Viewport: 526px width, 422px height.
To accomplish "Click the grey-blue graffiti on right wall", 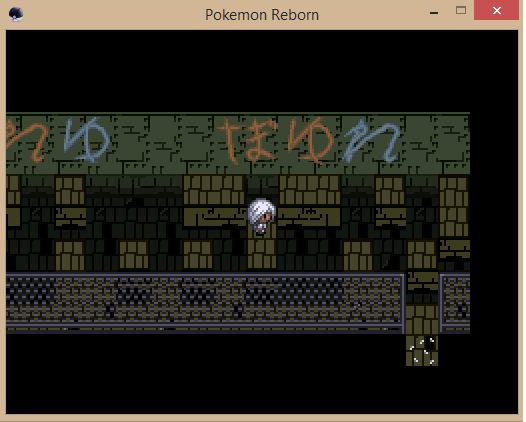I will (371, 141).
